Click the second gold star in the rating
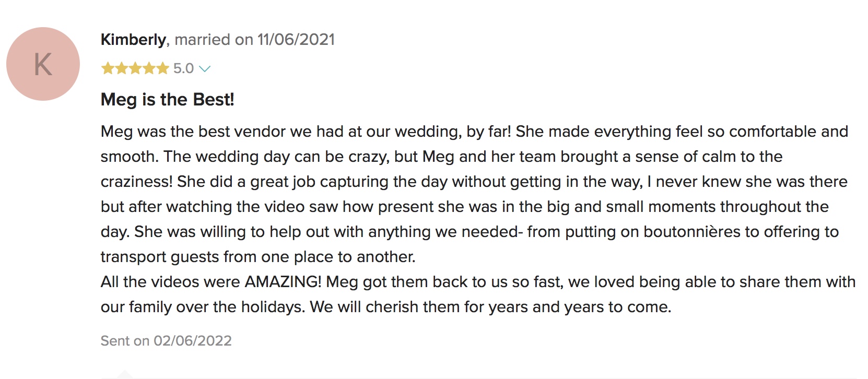This screenshot has height=379, width=868. pyautogui.click(x=122, y=68)
